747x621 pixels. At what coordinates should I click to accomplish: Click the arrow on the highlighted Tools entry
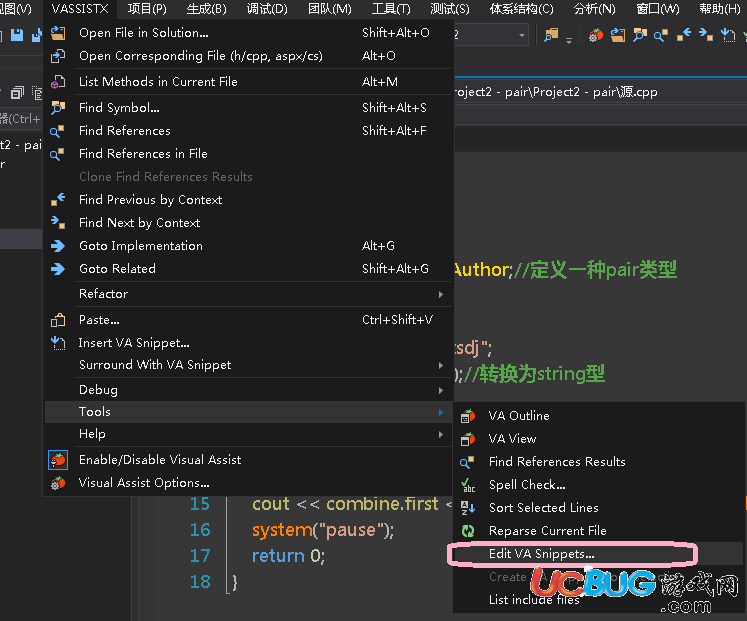click(x=441, y=412)
